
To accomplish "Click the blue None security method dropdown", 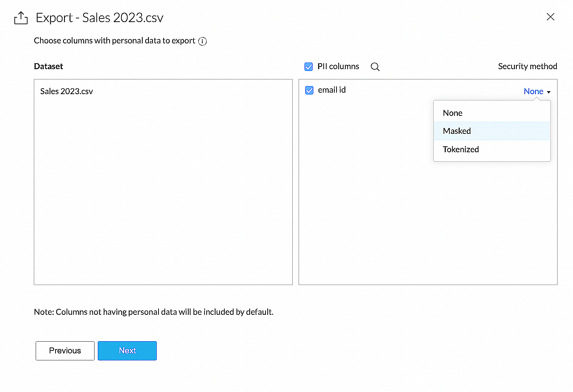I will 533,92.
